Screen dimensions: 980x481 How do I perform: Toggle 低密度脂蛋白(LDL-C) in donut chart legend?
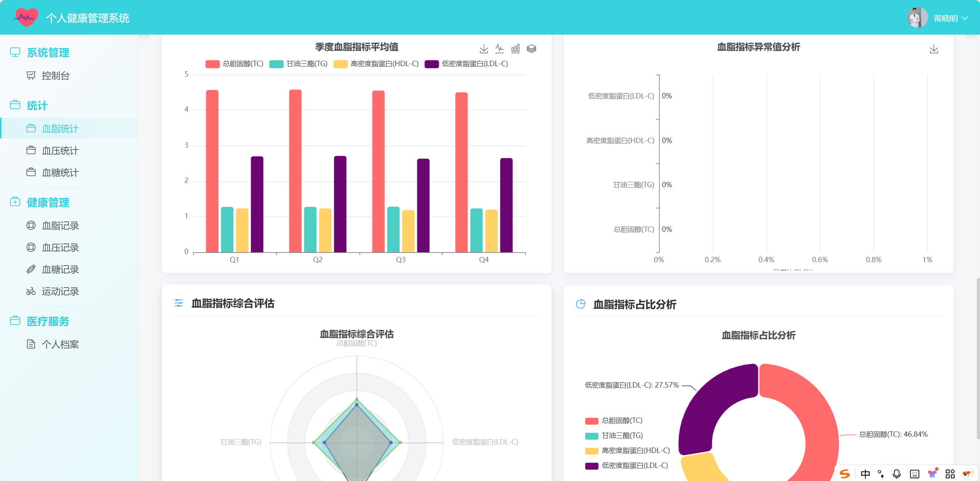[x=627, y=466]
